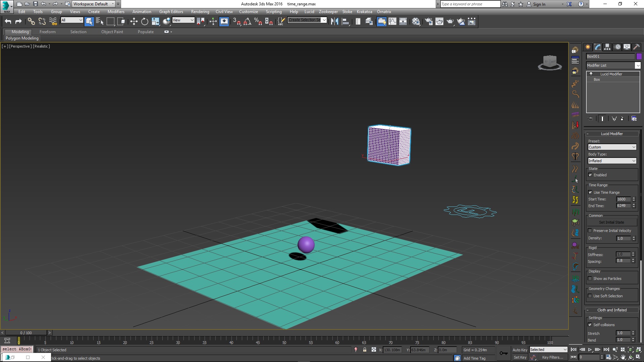Click Play Animation button
The image size is (644, 362).
tap(590, 350)
